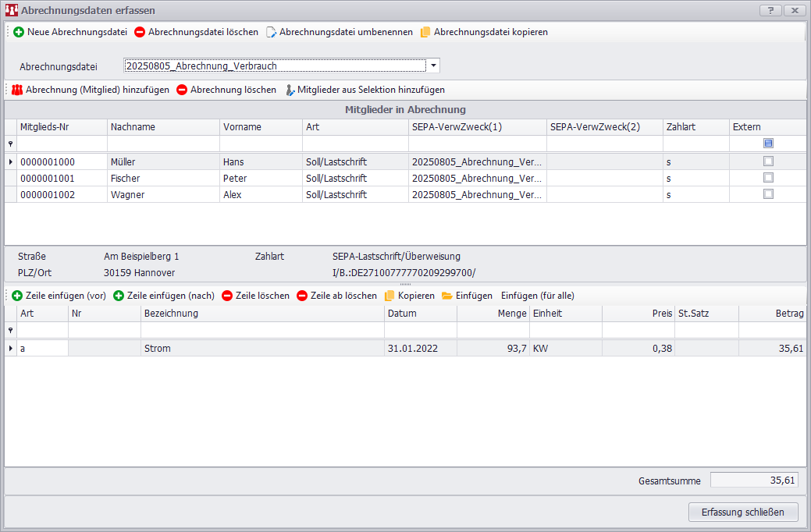
Task: Click the Extern filter checkbox in filter row
Action: tap(768, 144)
